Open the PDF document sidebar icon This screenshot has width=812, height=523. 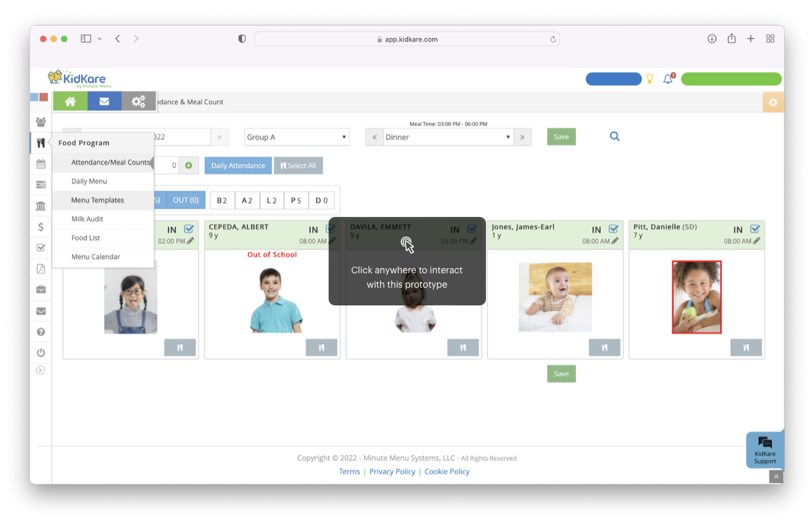(41, 269)
